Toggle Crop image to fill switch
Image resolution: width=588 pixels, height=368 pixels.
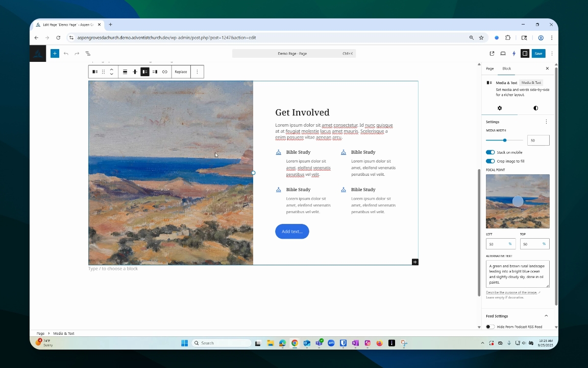coord(490,161)
